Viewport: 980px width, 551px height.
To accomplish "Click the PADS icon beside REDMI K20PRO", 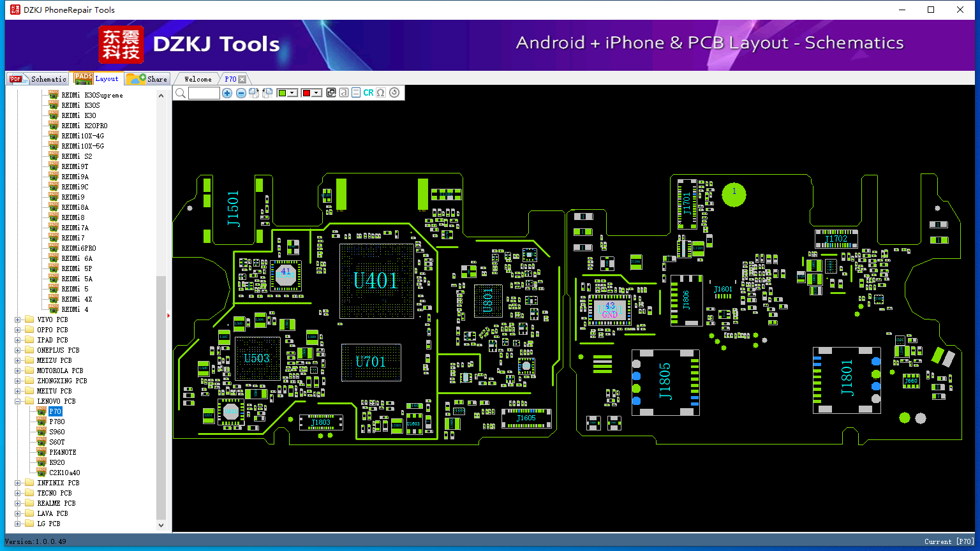I will pyautogui.click(x=54, y=126).
